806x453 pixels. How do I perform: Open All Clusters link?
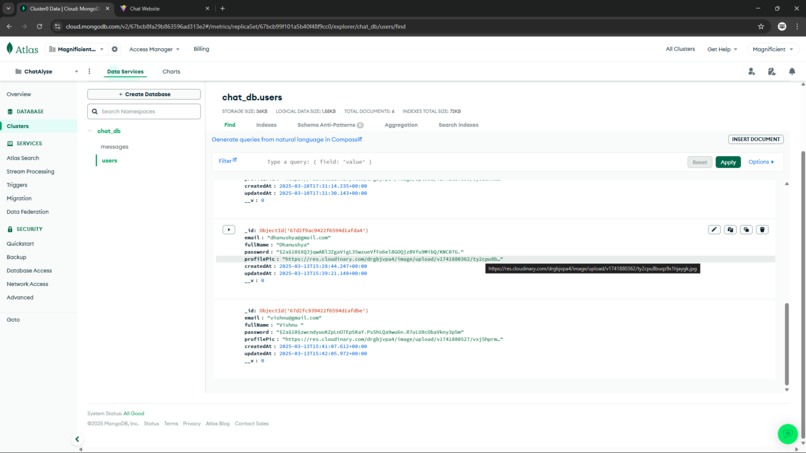(680, 49)
